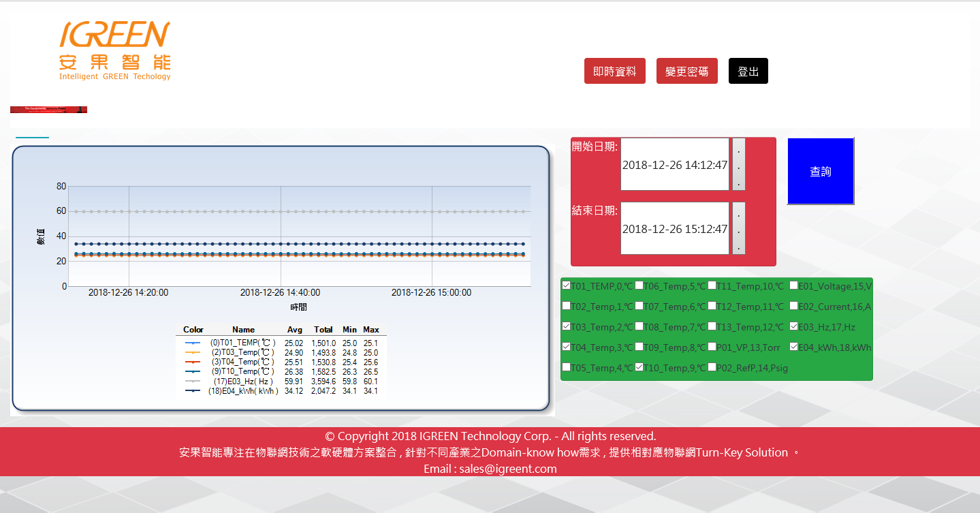This screenshot has height=513, width=980.
Task: Click the blue 查詢 query button
Action: coord(820,172)
